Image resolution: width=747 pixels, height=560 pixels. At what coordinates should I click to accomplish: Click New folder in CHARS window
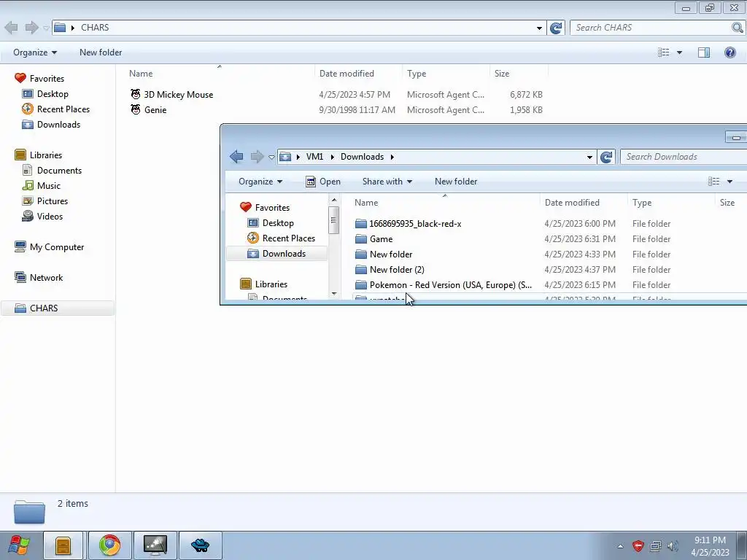pos(101,52)
